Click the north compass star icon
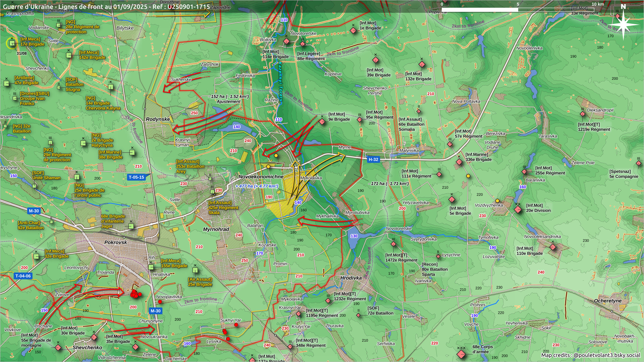This screenshot has width=644, height=362. [x=623, y=24]
